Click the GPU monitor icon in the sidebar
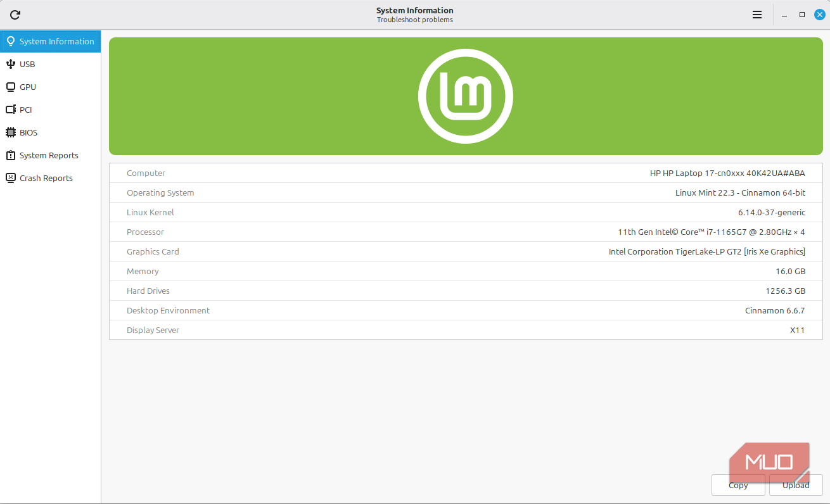Image resolution: width=830 pixels, height=504 pixels. 11,87
